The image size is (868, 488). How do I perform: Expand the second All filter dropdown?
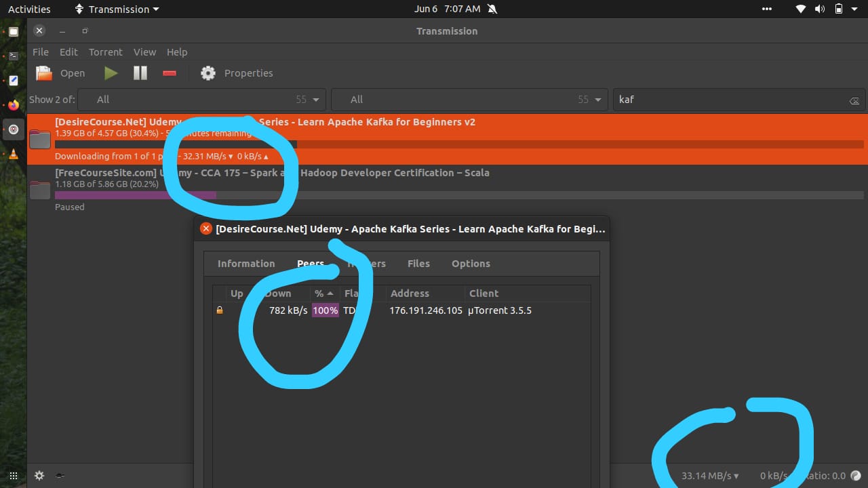[469, 99]
